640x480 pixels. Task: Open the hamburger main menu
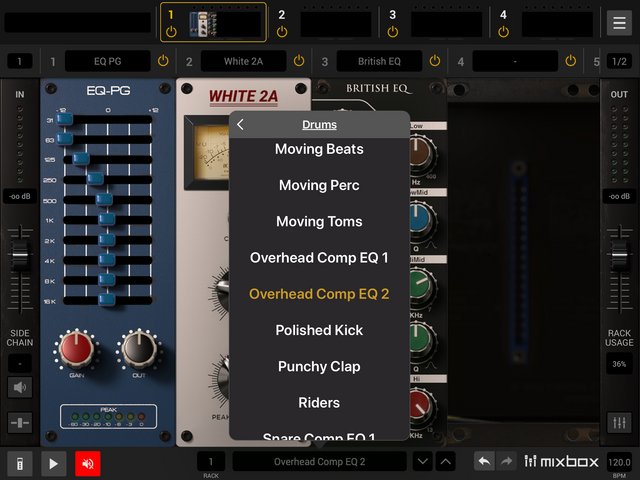(x=619, y=23)
